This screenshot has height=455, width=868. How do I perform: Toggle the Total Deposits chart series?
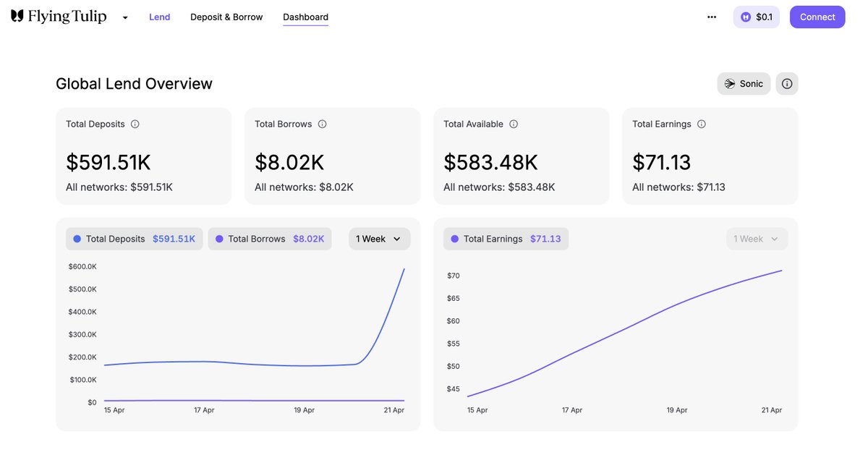click(x=135, y=239)
